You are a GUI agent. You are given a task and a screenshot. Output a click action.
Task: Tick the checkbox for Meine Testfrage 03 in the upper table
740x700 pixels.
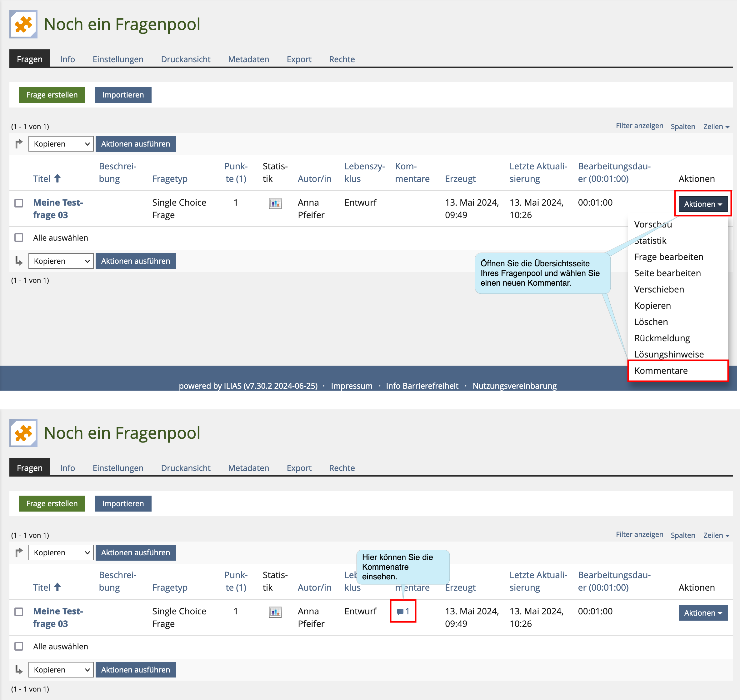19,203
